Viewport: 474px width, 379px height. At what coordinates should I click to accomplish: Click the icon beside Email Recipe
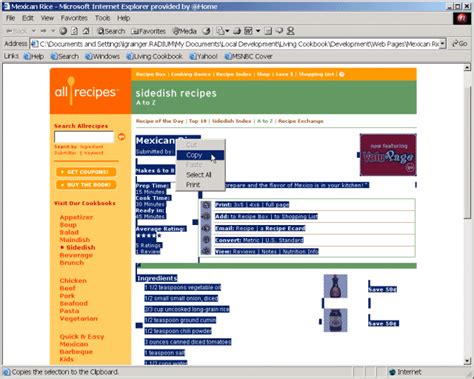coord(206,228)
